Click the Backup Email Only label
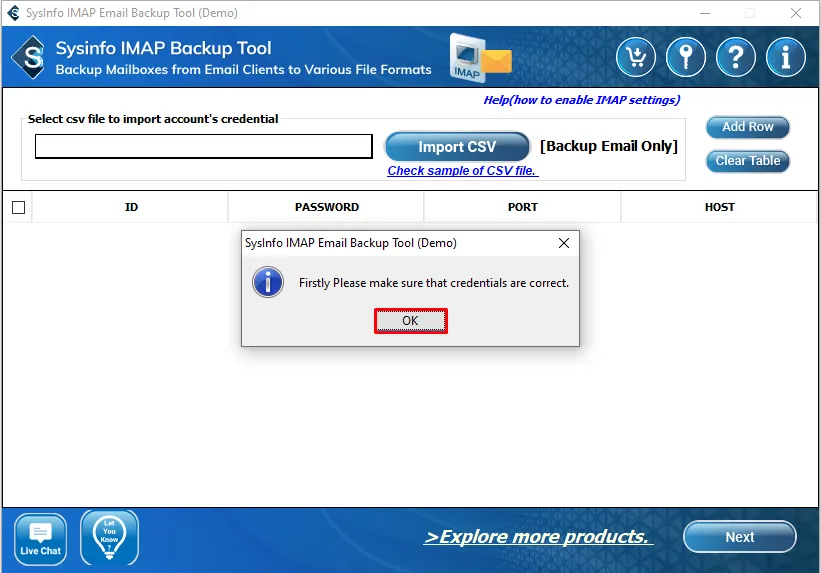The height and width of the screenshot is (573, 821). (x=609, y=146)
